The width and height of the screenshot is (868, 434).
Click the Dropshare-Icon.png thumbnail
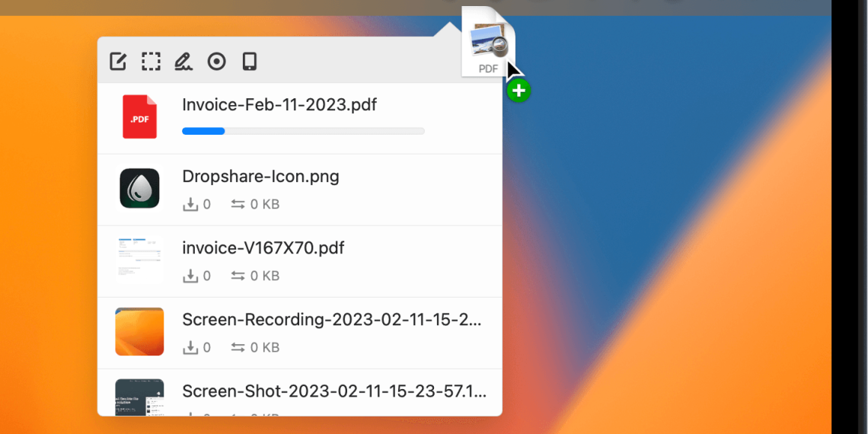pyautogui.click(x=139, y=189)
